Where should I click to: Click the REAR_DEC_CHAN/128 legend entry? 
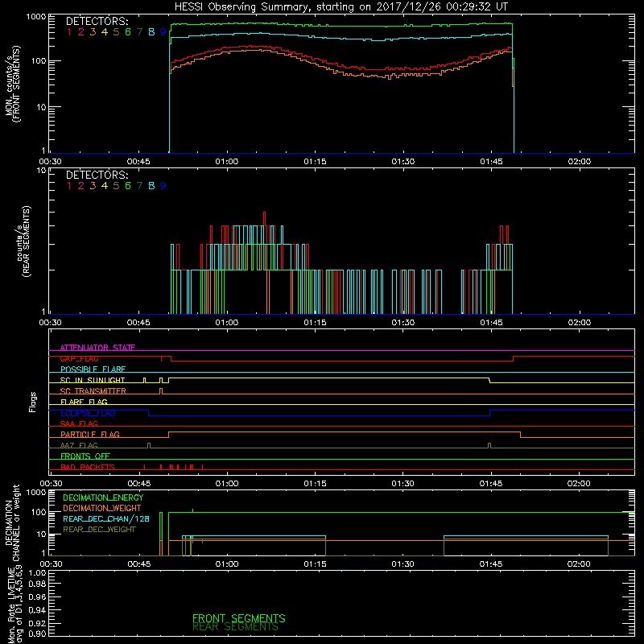106,518
